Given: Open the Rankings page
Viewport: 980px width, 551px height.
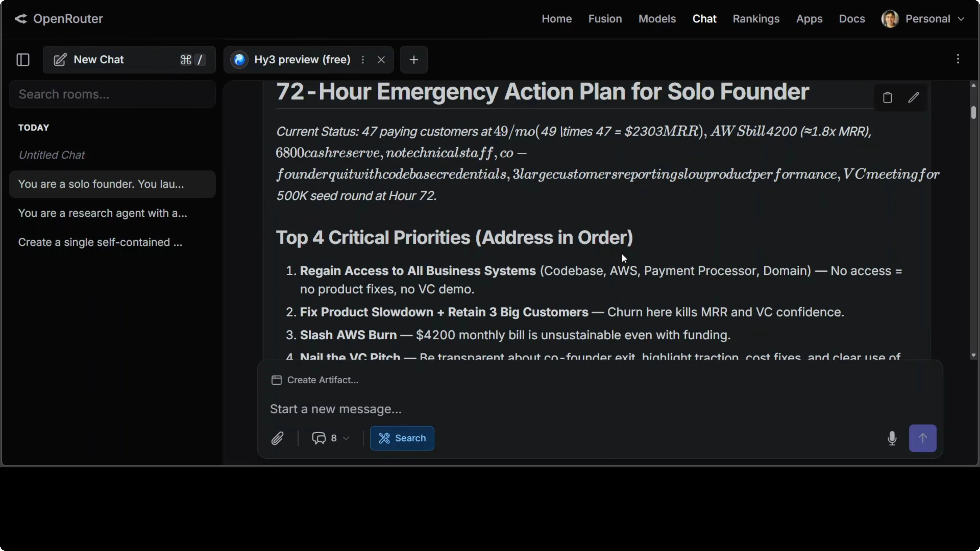Looking at the screenshot, I should pyautogui.click(x=756, y=19).
